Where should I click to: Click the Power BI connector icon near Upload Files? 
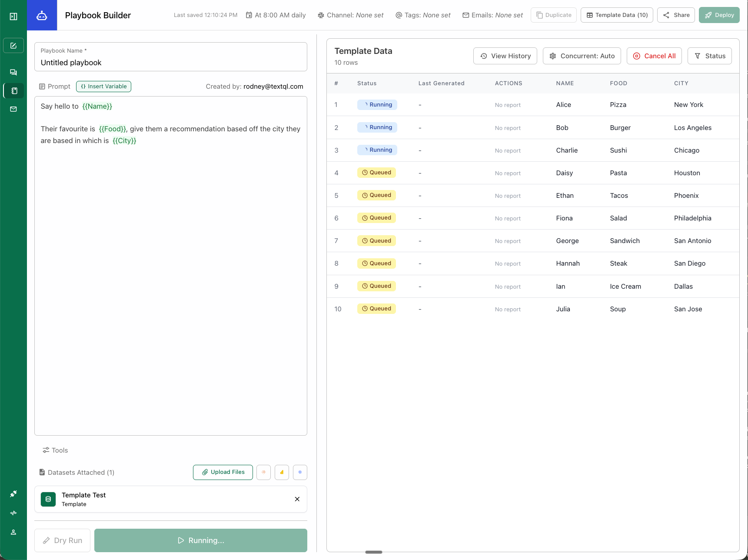(x=282, y=472)
